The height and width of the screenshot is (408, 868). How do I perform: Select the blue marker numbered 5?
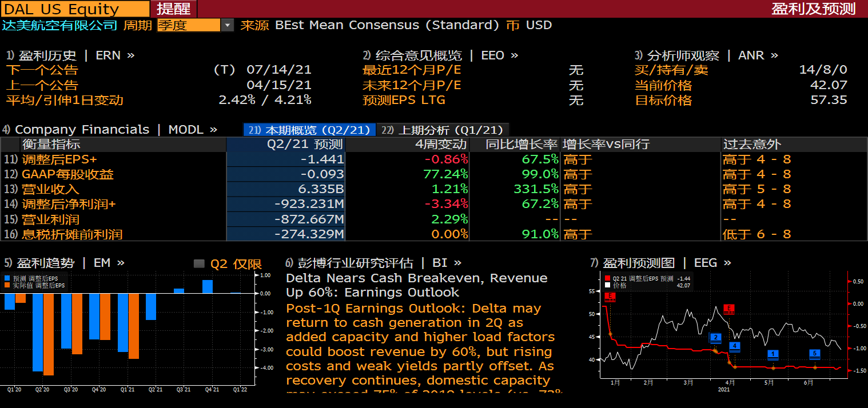pos(815,354)
